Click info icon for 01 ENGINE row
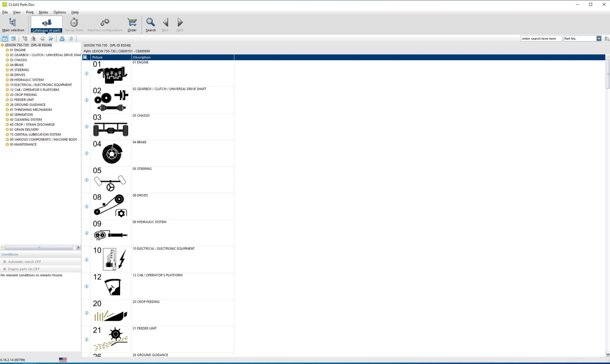This screenshot has width=610, height=364. (87, 73)
